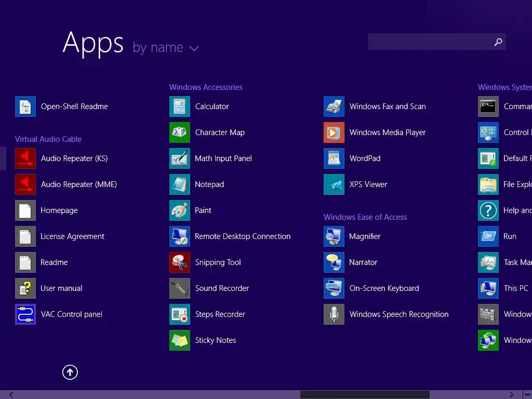Click the up arrow to return to Start
The height and width of the screenshot is (399, 532).
point(70,372)
